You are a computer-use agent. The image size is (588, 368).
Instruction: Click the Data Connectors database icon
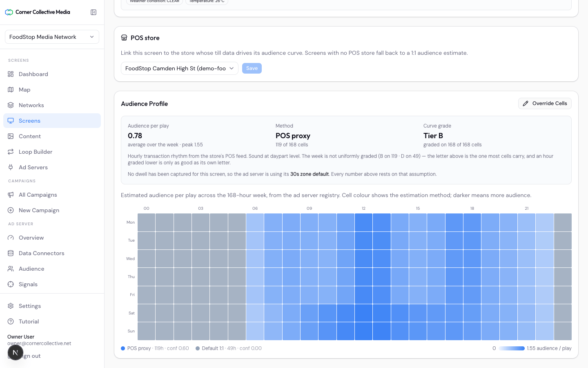click(11, 253)
